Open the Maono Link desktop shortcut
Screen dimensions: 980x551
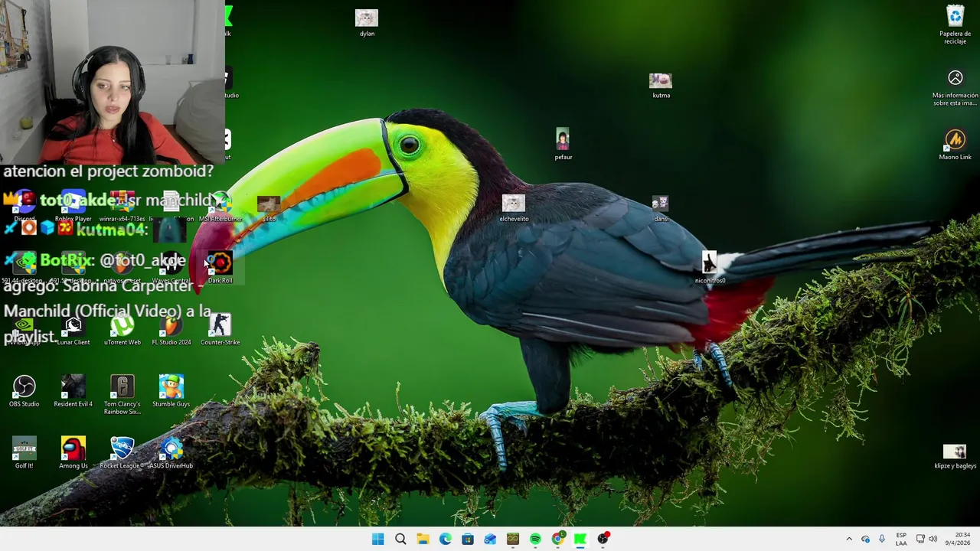(955, 145)
